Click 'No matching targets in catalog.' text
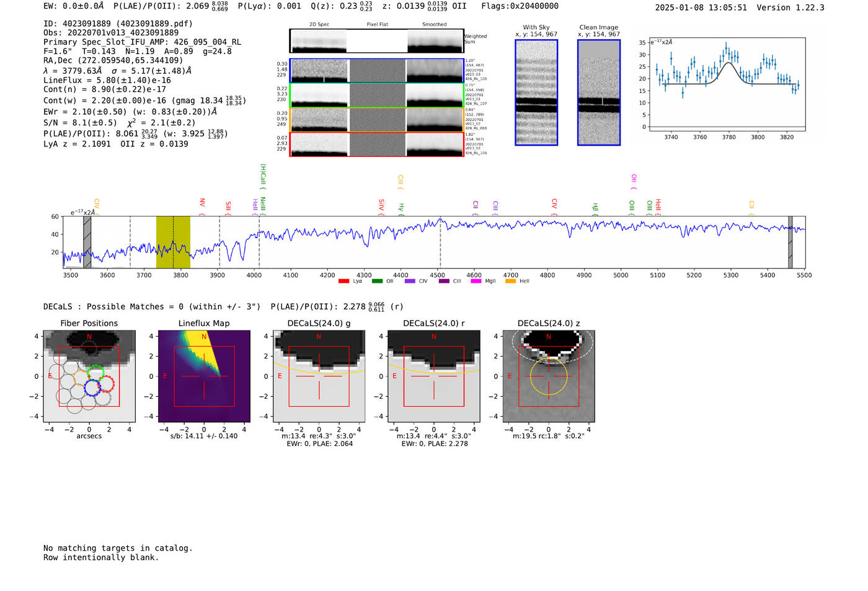Image resolution: width=868 pixels, height=591 pixels. [118, 548]
